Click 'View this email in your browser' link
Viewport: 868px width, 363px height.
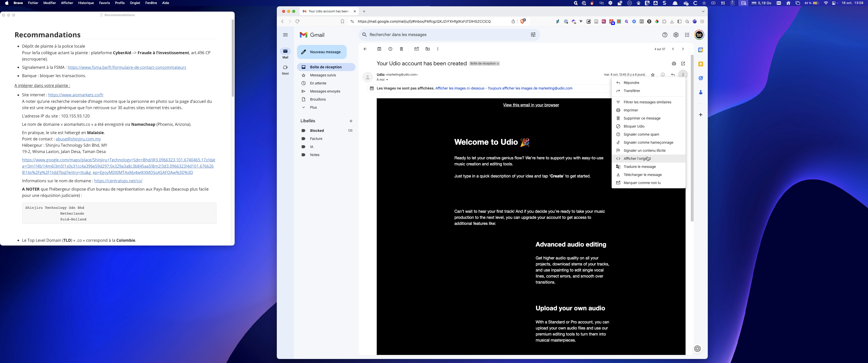click(531, 105)
